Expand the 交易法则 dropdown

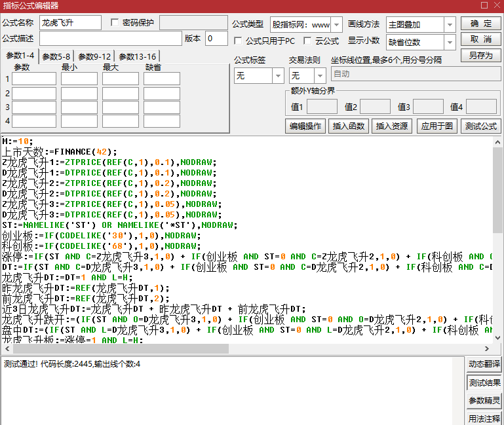pos(320,76)
